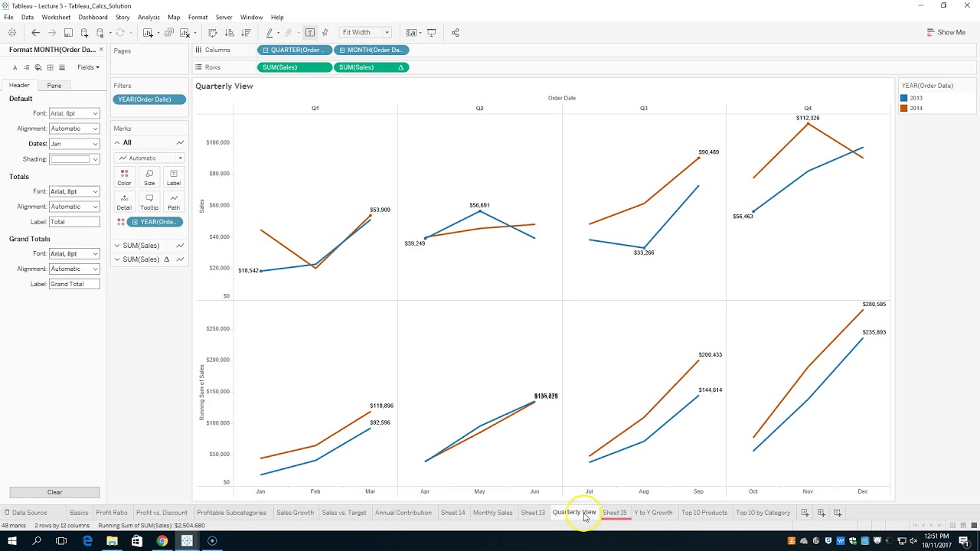The image size is (980, 551).
Task: Click the Totals Label field containing Total
Action: 74,222
